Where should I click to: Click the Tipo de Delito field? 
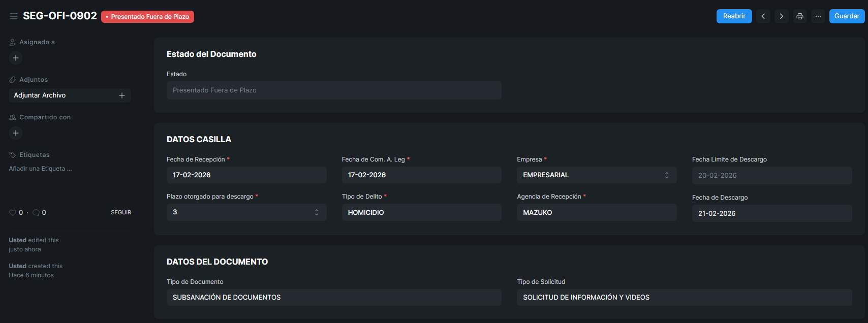[421, 212]
